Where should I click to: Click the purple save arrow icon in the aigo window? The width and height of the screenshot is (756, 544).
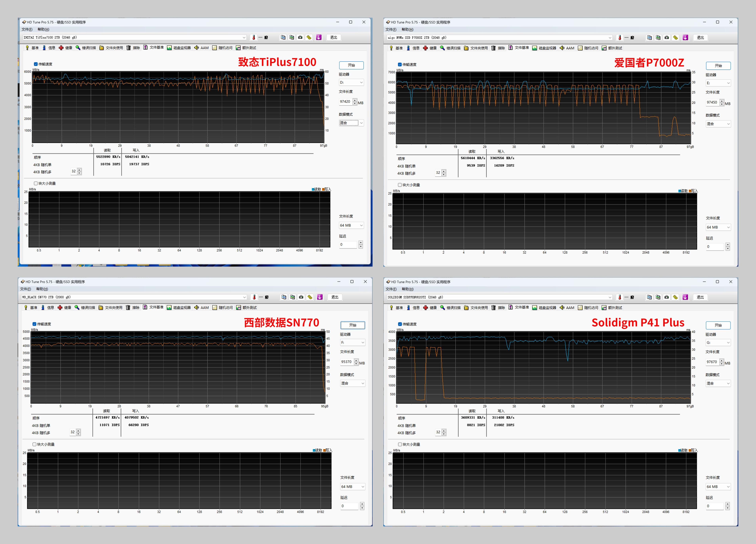tap(685, 38)
